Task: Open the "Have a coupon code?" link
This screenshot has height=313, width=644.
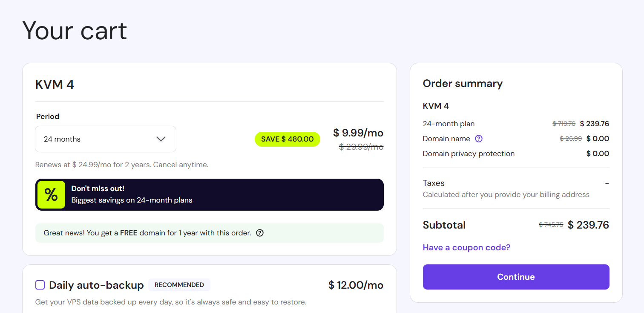Action: (466, 247)
